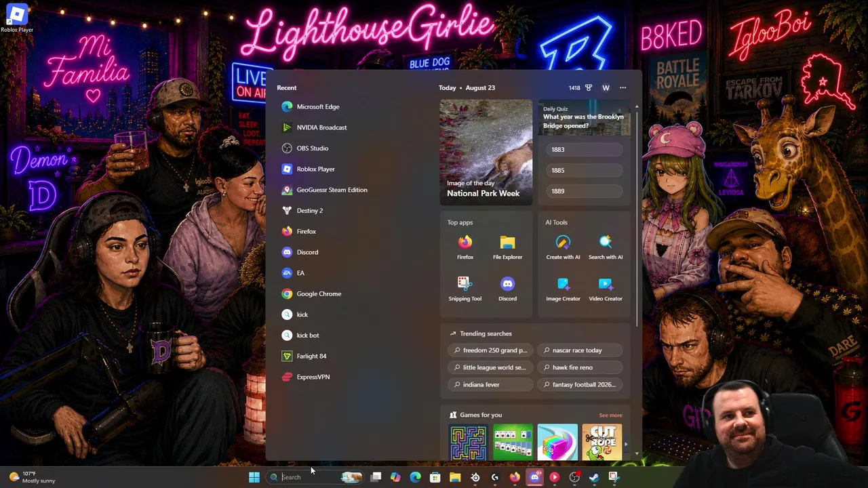Select the Roblox Player desktop shortcut
The width and height of the screenshot is (868, 488).
[x=17, y=19]
